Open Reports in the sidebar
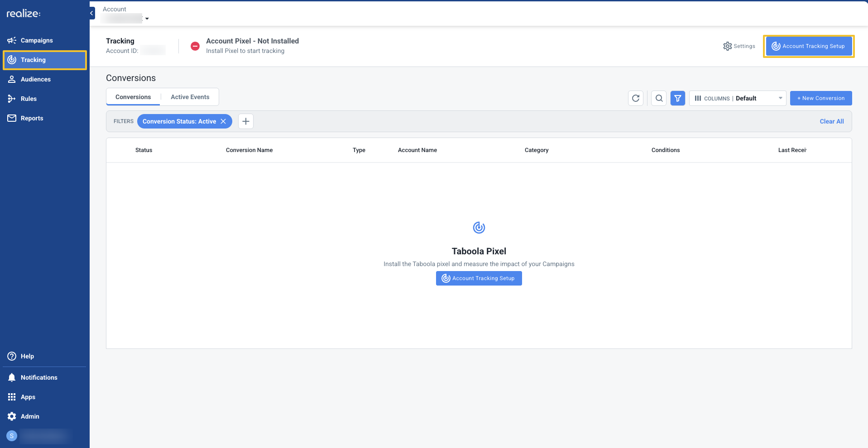 point(44,118)
